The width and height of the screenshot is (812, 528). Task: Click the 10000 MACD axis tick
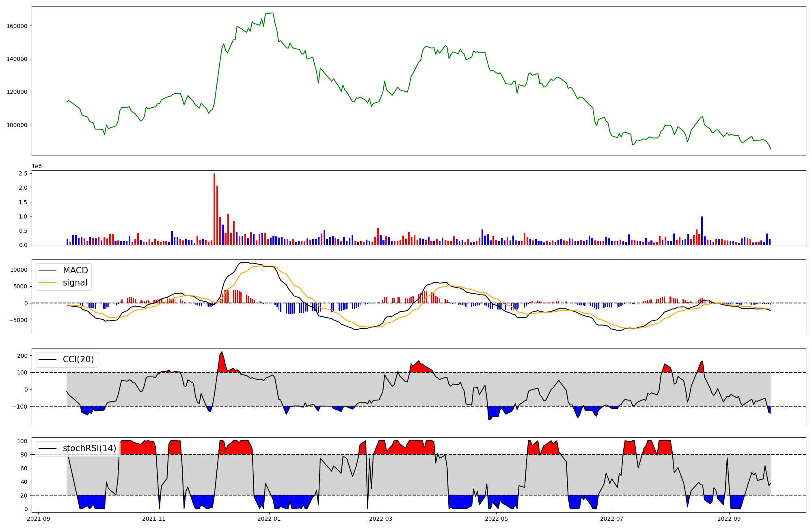pos(19,270)
